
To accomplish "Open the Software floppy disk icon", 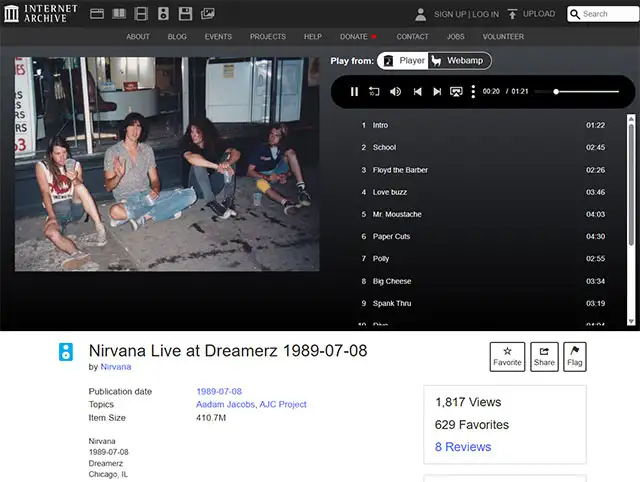I will click(x=185, y=14).
